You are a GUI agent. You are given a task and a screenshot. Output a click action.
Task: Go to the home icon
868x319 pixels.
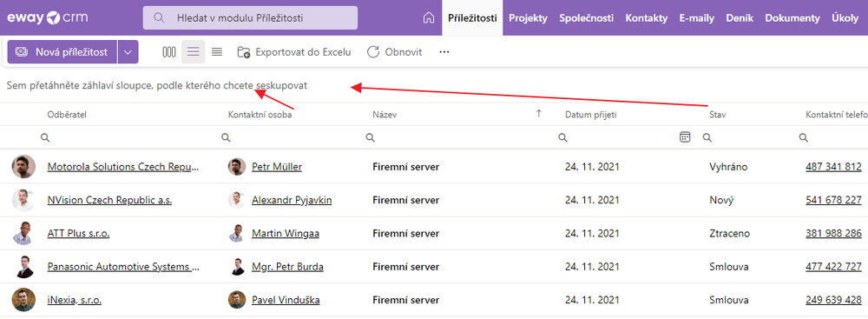[428, 17]
